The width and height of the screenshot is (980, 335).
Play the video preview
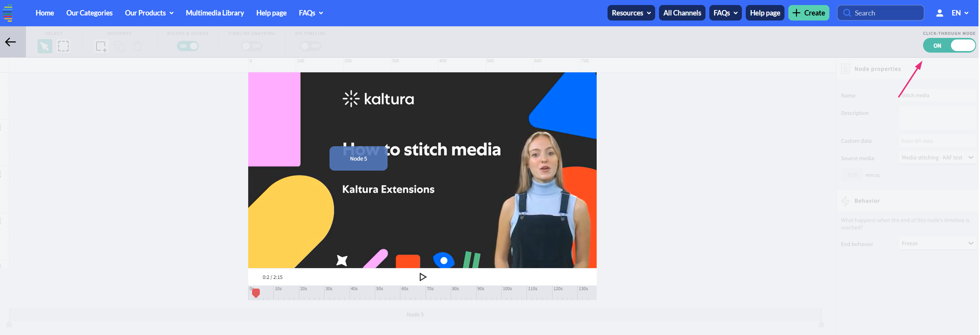click(x=423, y=277)
